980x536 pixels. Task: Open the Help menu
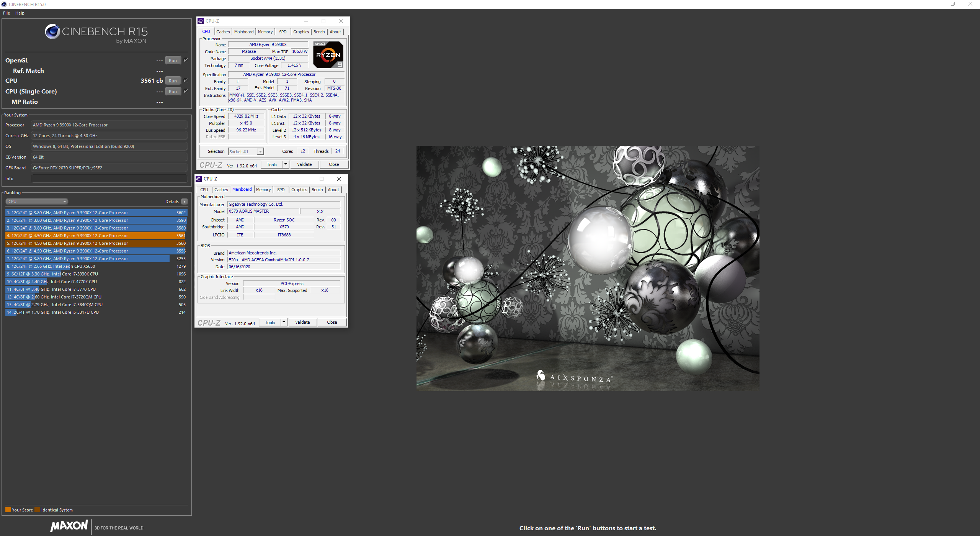[x=20, y=13]
